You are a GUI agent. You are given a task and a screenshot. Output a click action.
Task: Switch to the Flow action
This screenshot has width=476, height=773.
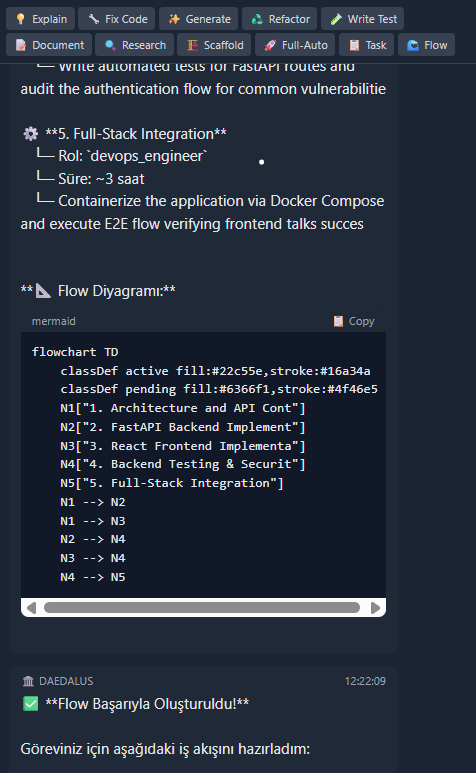pyautogui.click(x=426, y=45)
